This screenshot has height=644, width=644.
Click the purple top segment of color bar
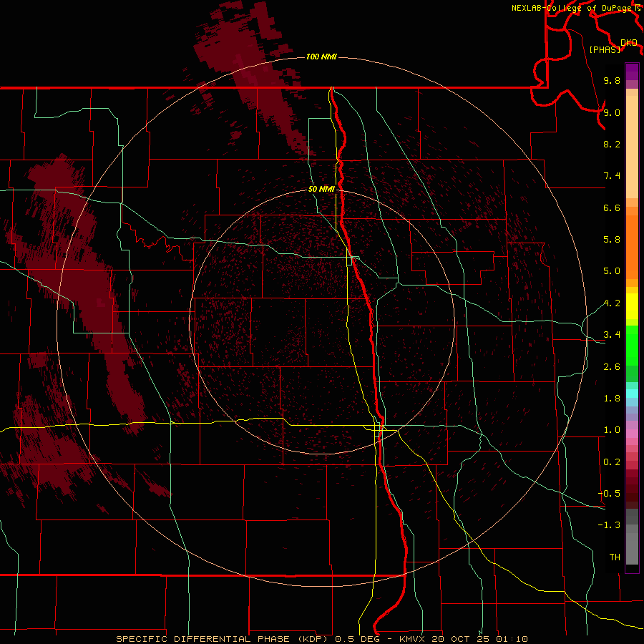pos(632,72)
